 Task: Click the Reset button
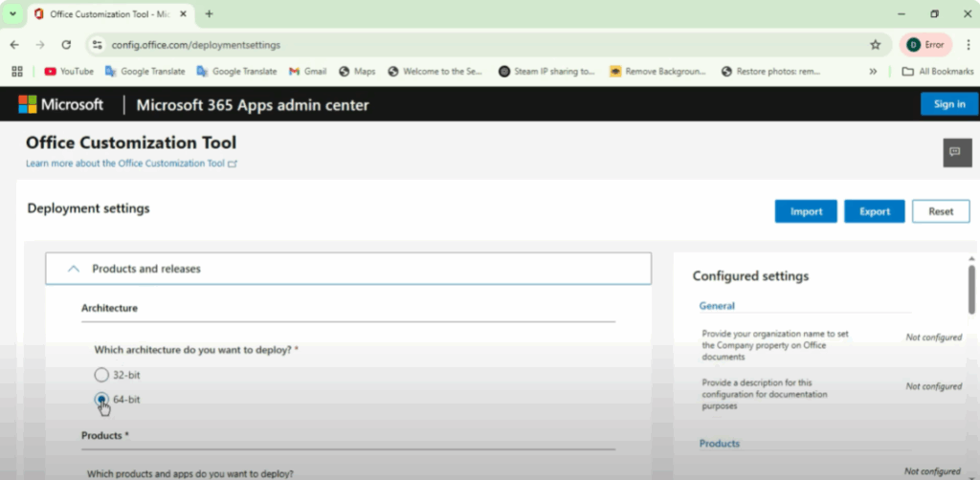coord(941,211)
